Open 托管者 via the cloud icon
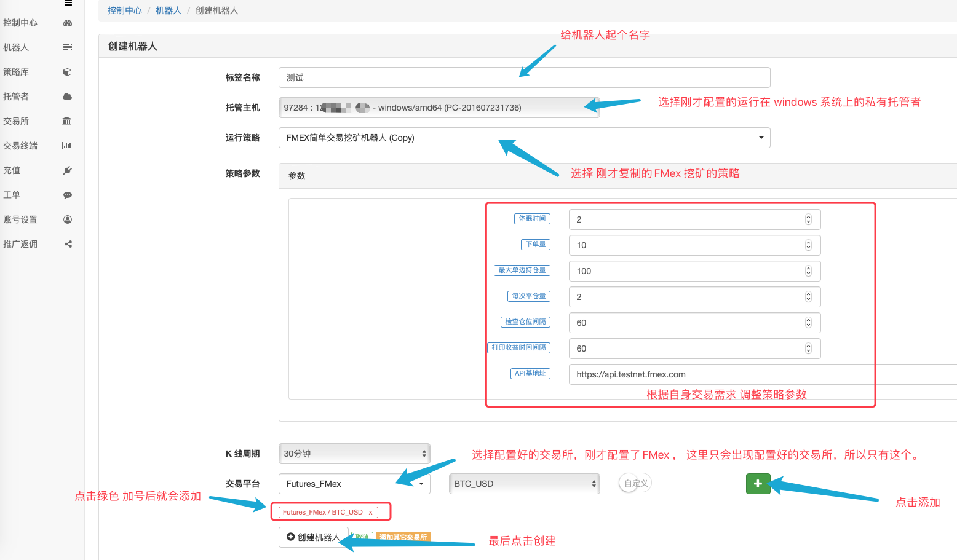Image resolution: width=957 pixels, height=560 pixels. (x=68, y=97)
